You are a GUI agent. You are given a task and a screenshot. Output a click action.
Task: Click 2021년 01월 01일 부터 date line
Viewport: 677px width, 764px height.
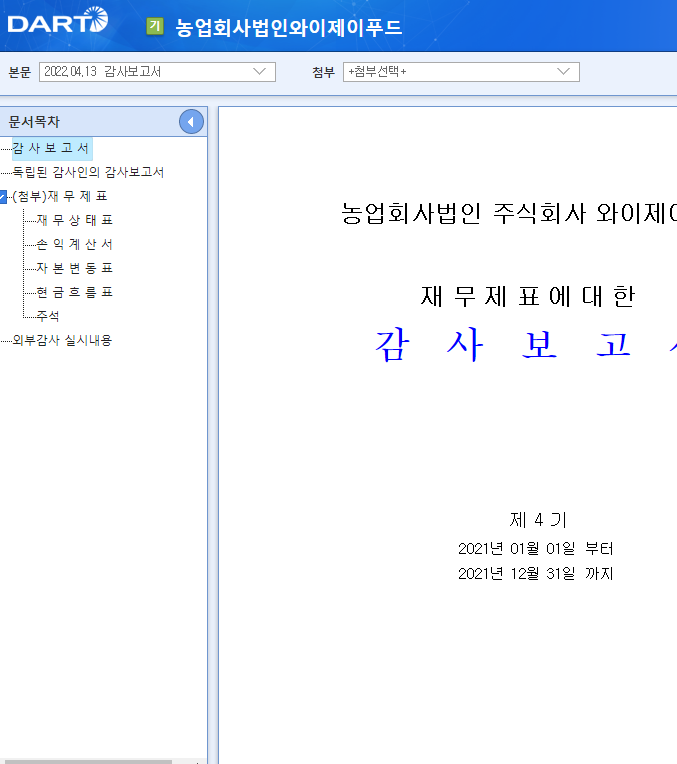coord(536,549)
